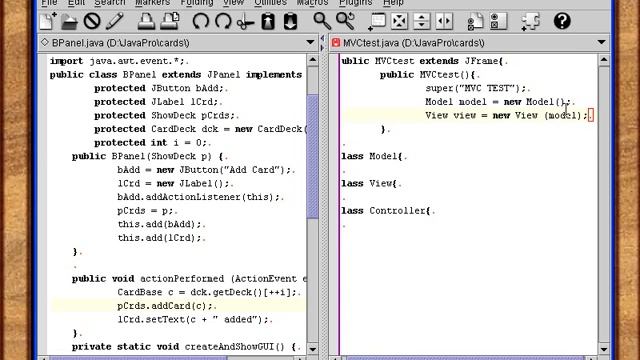The width and height of the screenshot is (640, 360).
Task: Click the Page Setup printer icon
Action: click(x=170, y=21)
